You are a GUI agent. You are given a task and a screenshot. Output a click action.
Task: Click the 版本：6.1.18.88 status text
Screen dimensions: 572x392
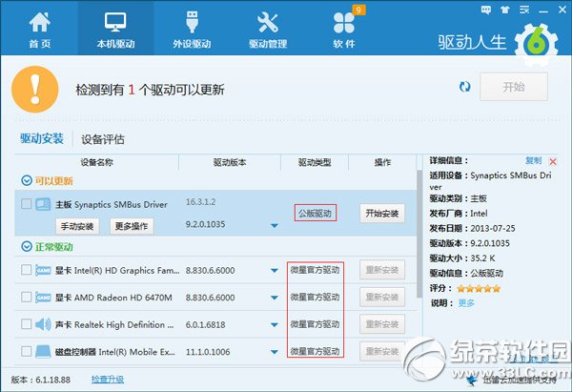pyautogui.click(x=40, y=380)
